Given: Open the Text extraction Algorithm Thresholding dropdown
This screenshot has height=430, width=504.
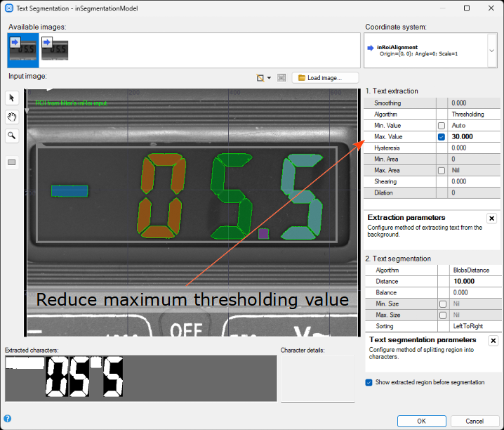Looking at the screenshot, I should pyautogui.click(x=473, y=114).
